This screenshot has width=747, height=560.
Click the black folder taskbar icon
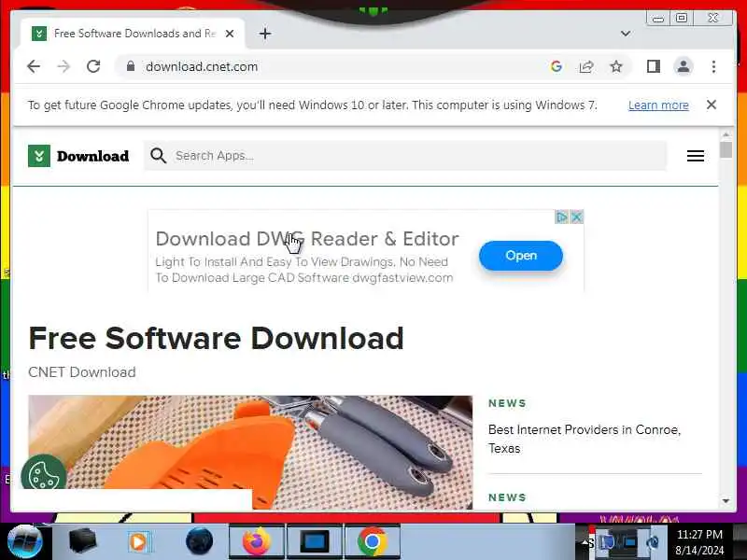point(82,541)
